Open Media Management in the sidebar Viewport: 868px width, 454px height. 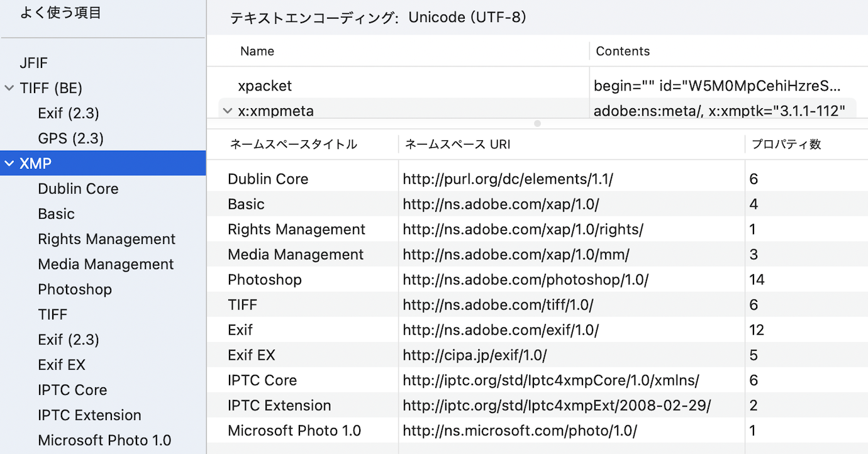[x=106, y=264]
